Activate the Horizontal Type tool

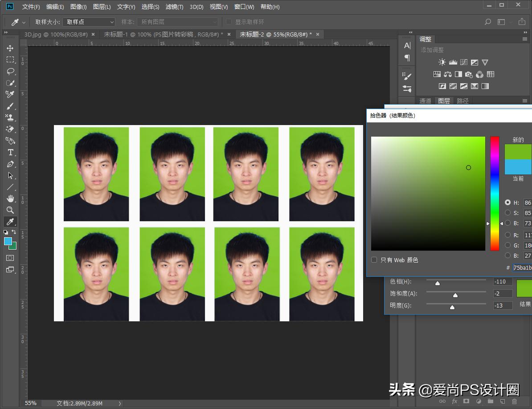click(10, 152)
